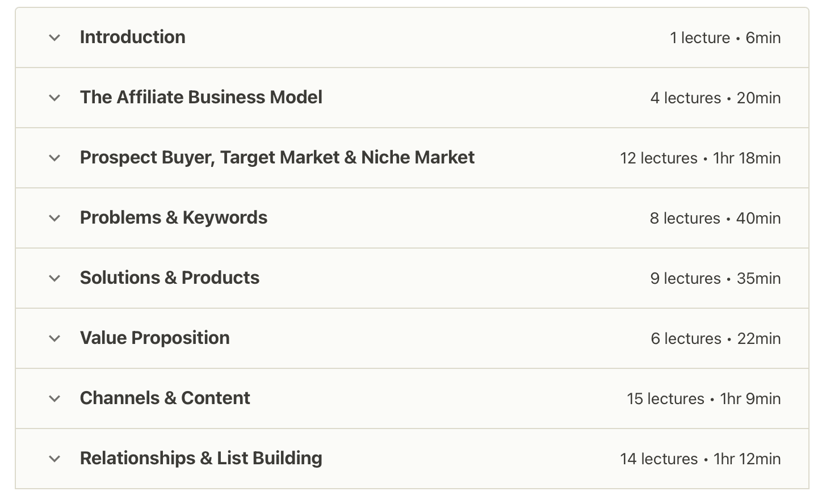Click Relationships & List Building title text
Viewport: 822px width, 504px height.
tap(201, 459)
